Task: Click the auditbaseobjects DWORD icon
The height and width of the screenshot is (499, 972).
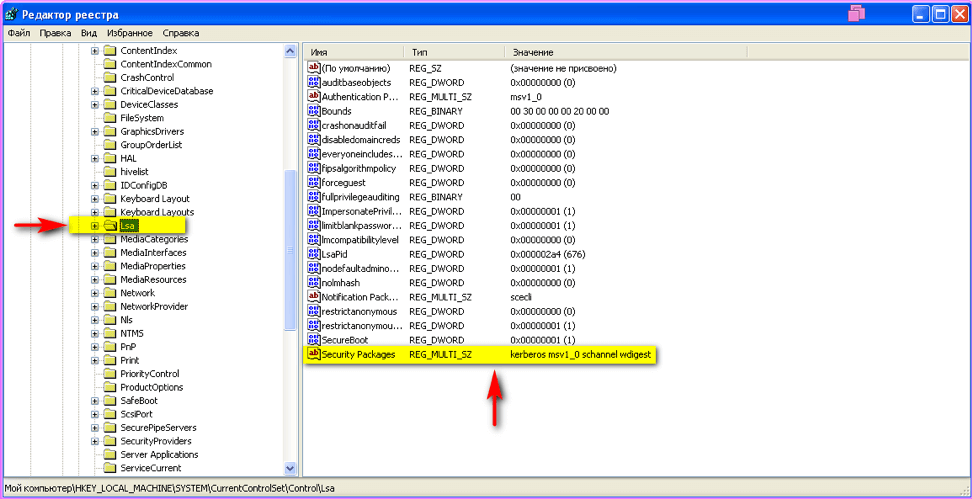Action: (x=314, y=82)
